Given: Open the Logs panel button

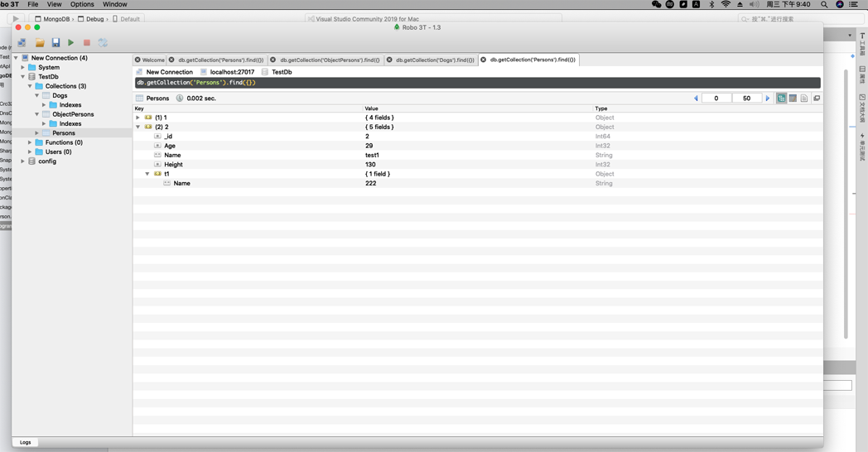Looking at the screenshot, I should tap(25, 442).
